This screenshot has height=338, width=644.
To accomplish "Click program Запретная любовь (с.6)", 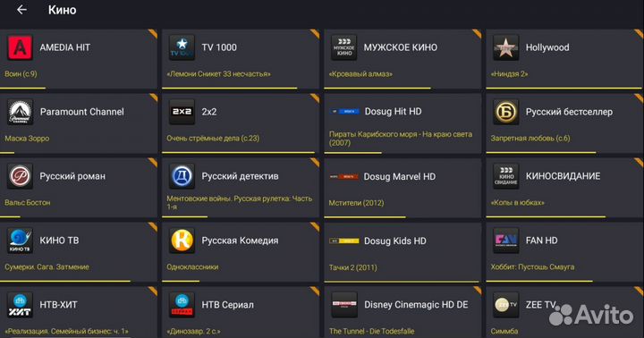I will [530, 139].
